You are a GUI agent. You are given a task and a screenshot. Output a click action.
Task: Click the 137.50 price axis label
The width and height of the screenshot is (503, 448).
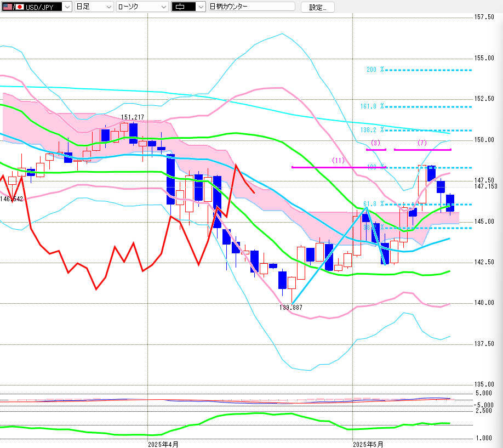pyautogui.click(x=484, y=344)
